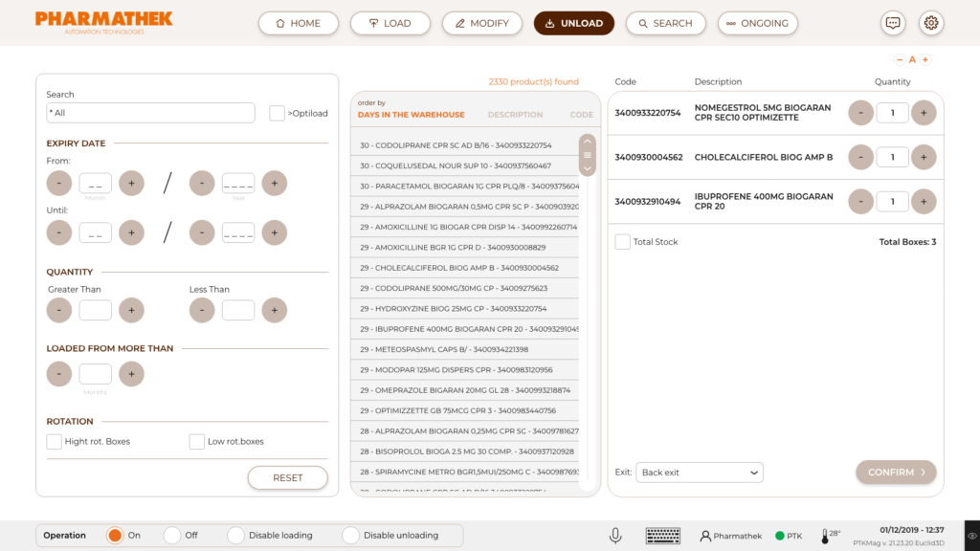
Task: Sort by Days in the Warehouse
Action: coord(412,115)
